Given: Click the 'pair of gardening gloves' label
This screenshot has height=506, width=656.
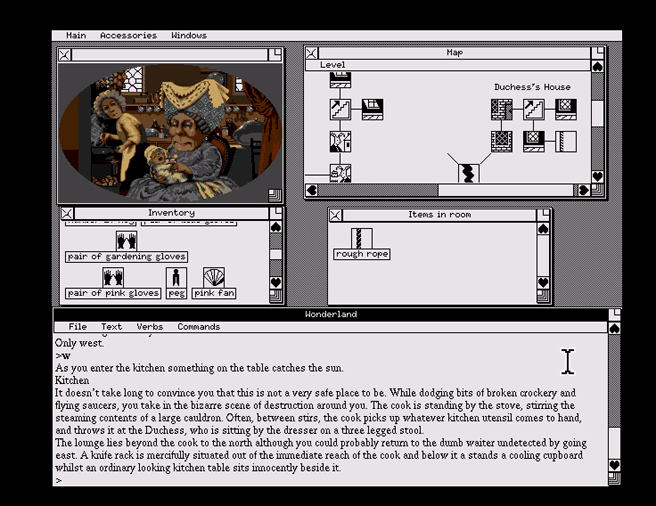Looking at the screenshot, I should point(126,257).
